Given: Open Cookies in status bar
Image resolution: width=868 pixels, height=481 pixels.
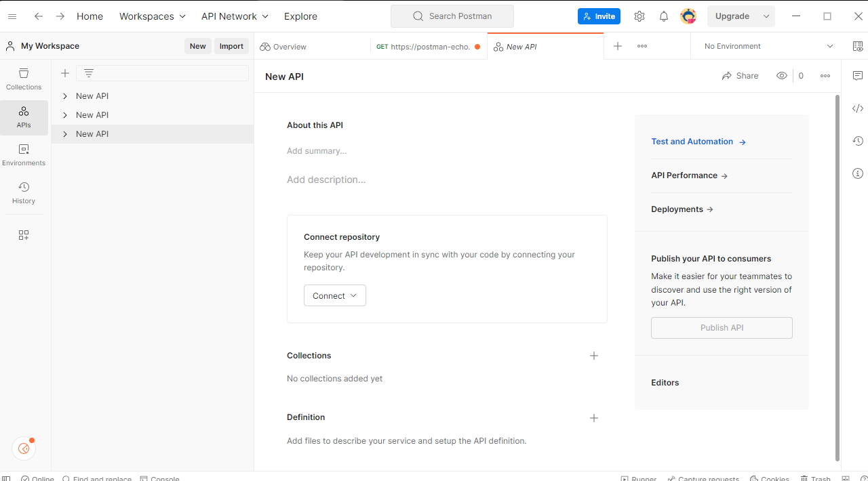Looking at the screenshot, I should [x=770, y=479].
